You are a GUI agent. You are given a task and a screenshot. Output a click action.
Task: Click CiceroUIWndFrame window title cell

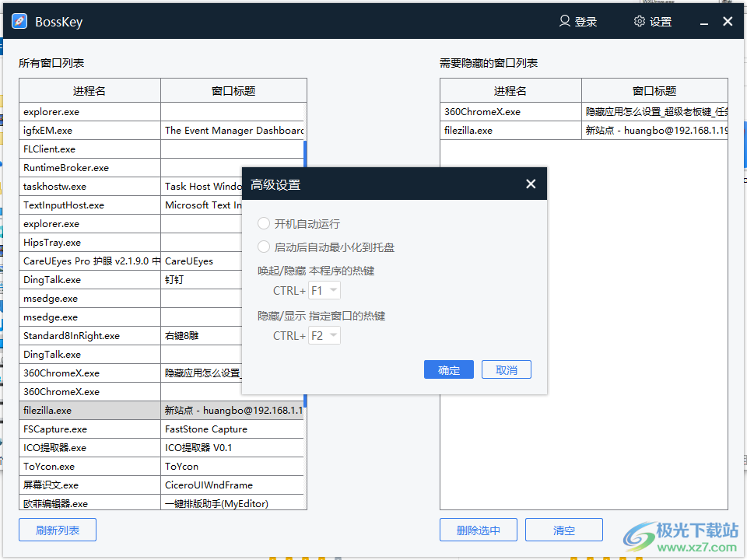coord(233,485)
